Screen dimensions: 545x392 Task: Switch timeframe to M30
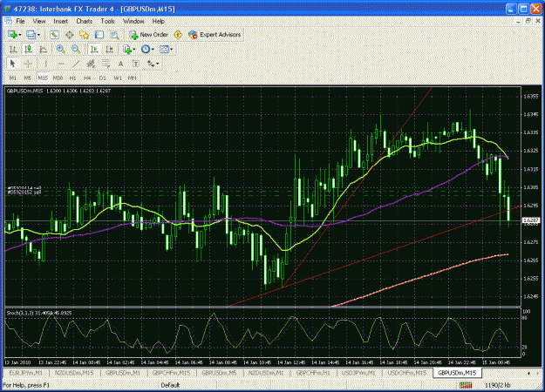tap(58, 78)
